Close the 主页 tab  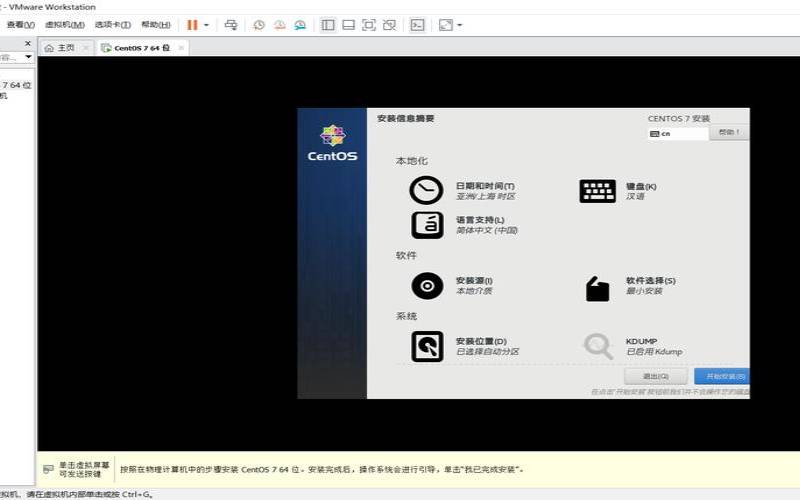coord(86,48)
